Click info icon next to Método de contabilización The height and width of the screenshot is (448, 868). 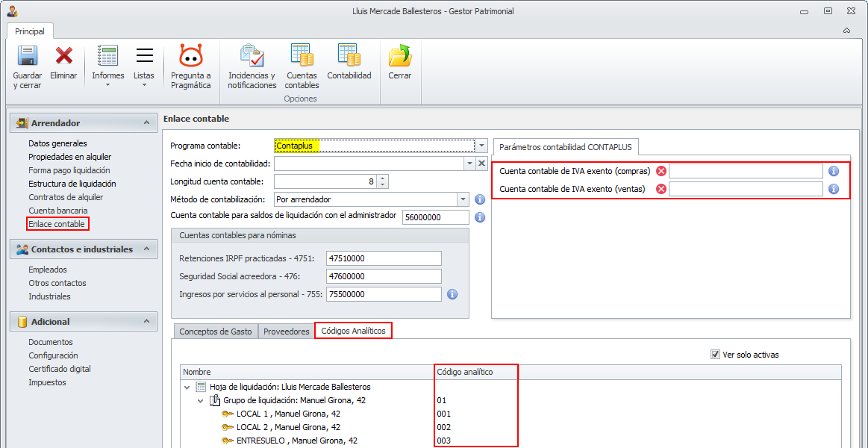tap(479, 199)
